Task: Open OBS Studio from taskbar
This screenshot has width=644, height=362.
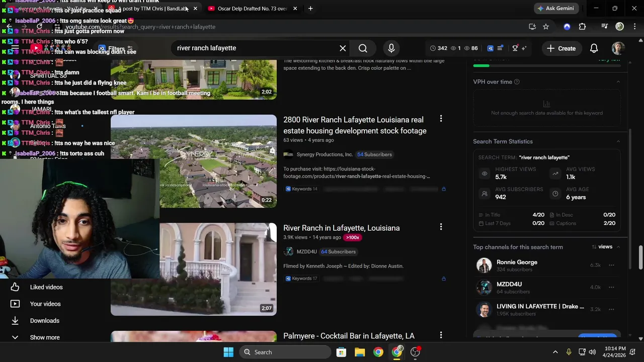Action: 415,352
